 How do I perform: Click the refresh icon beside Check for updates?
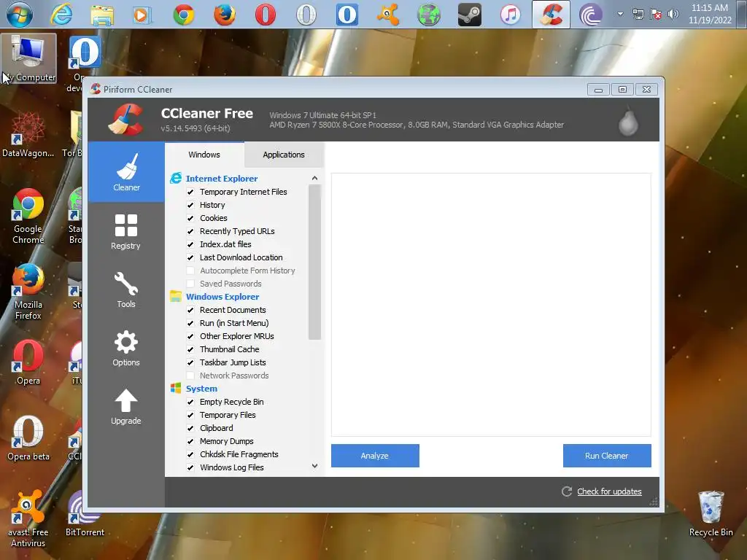point(566,491)
